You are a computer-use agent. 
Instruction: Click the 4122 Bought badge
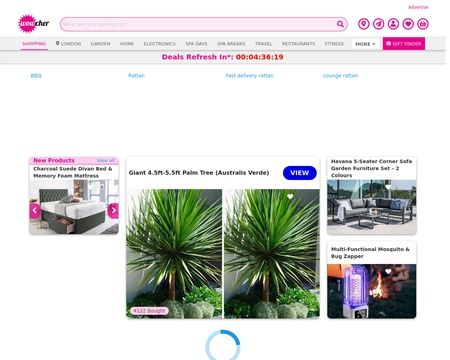tap(149, 311)
